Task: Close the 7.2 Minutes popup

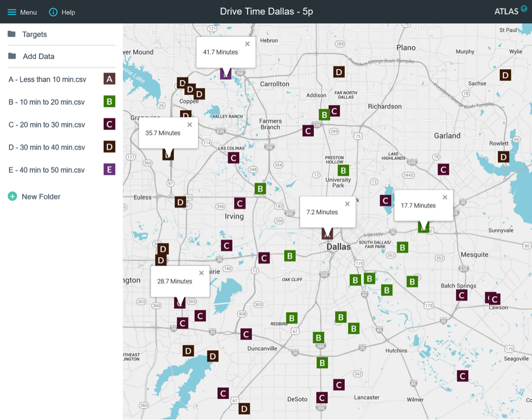Action: (x=347, y=204)
